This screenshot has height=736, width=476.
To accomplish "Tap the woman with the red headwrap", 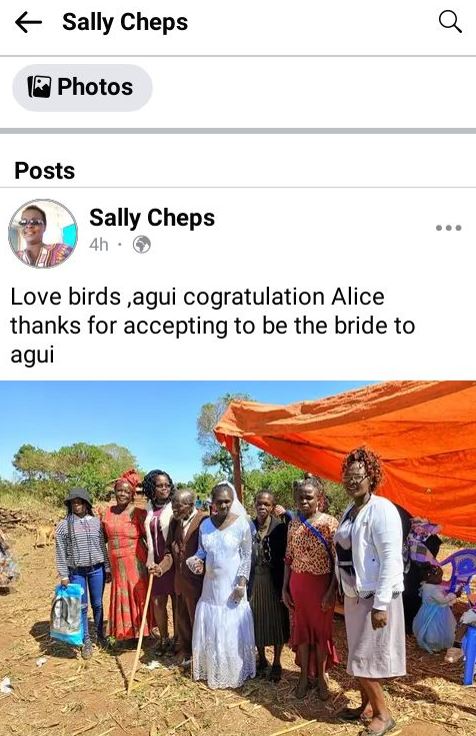I will [x=124, y=555].
